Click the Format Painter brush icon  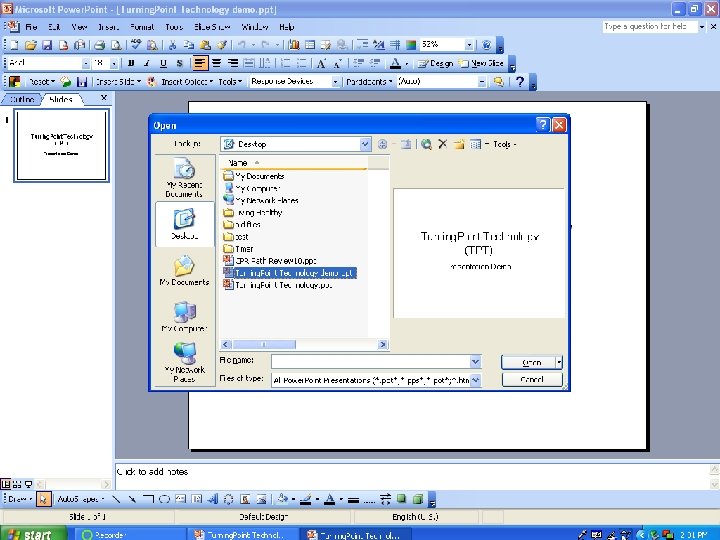(222, 45)
